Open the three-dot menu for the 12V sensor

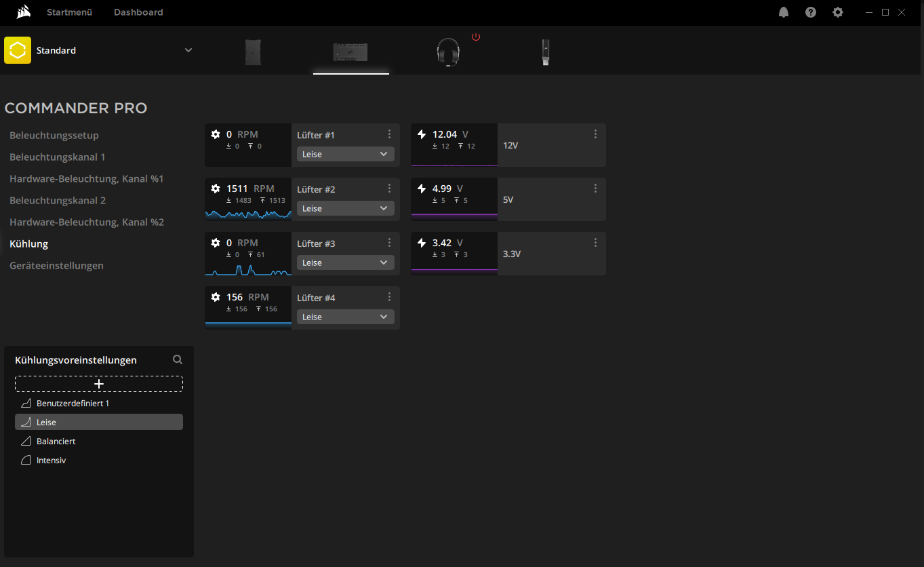pos(595,134)
